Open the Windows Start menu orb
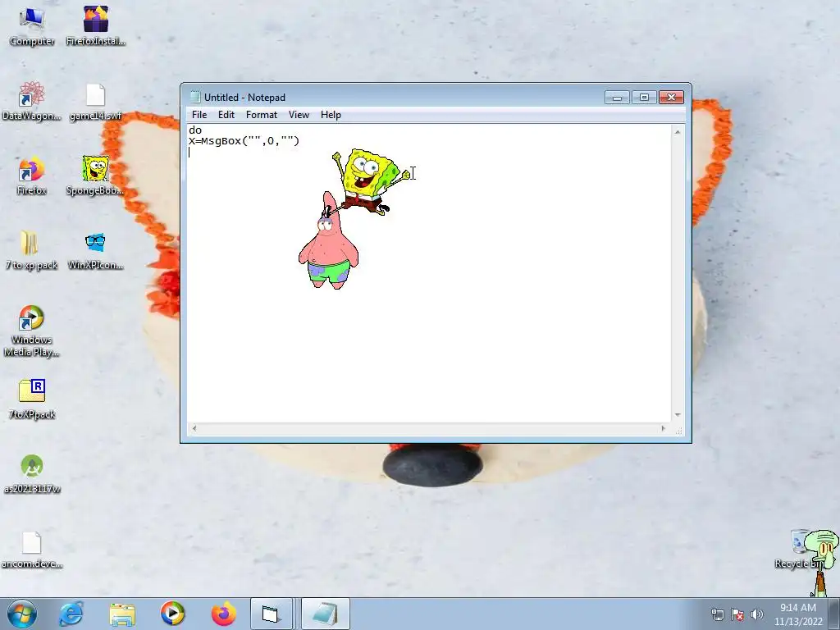This screenshot has height=630, width=840. pos(22,614)
